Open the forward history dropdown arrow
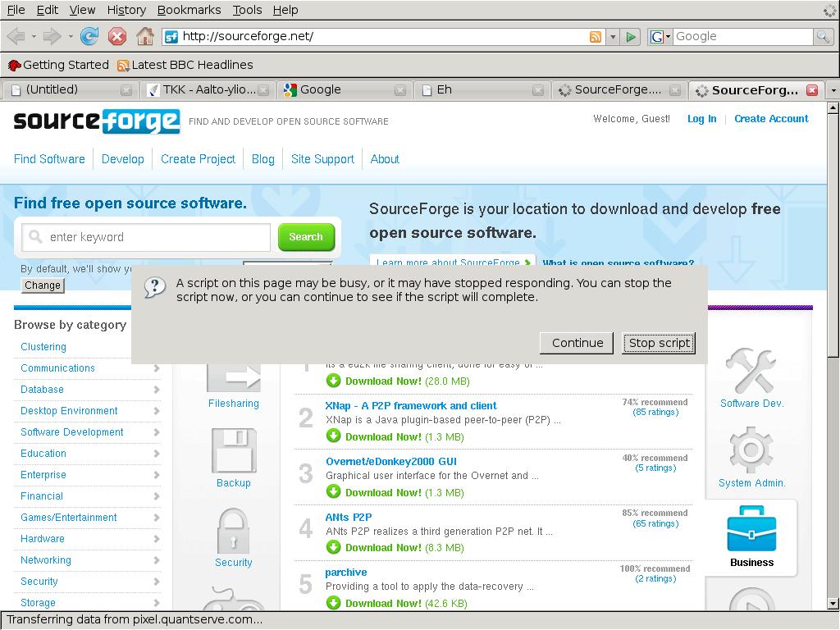The height and width of the screenshot is (630, 840). [x=71, y=36]
